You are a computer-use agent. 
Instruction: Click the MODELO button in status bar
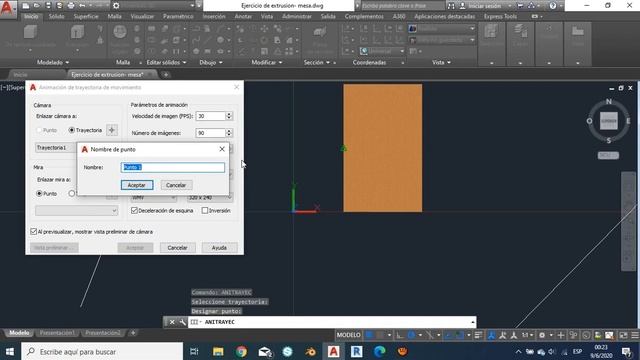pos(348,335)
